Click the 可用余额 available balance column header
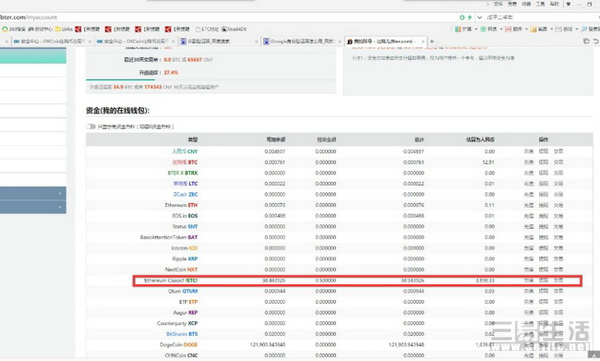 pyautogui.click(x=276, y=140)
